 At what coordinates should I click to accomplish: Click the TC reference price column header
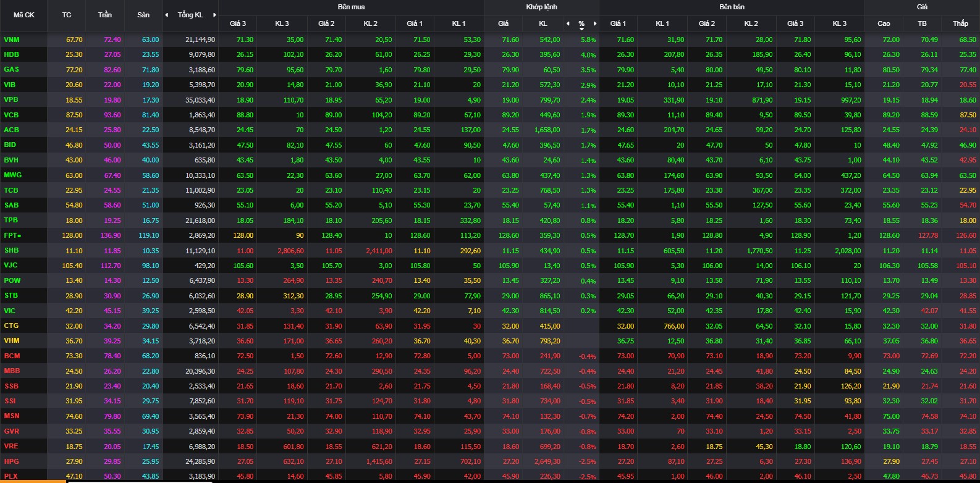pyautogui.click(x=67, y=15)
